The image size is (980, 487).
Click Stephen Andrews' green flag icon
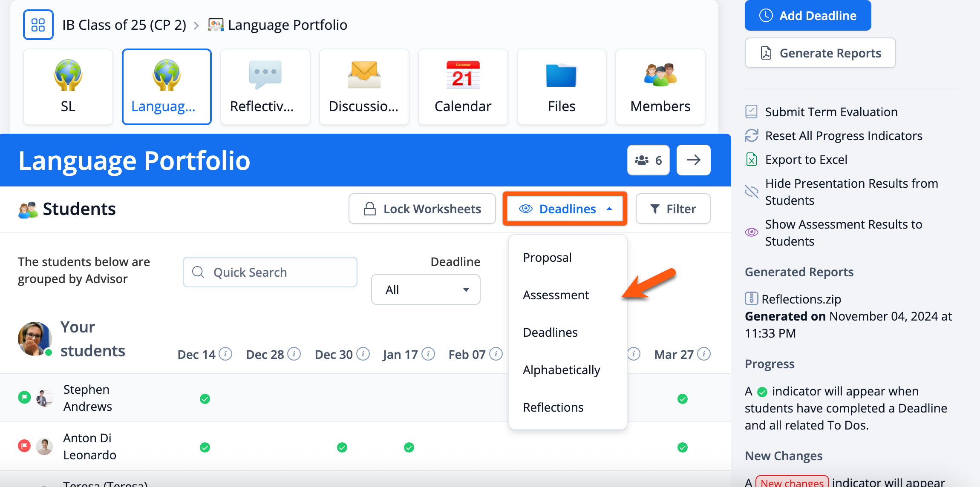click(x=24, y=397)
